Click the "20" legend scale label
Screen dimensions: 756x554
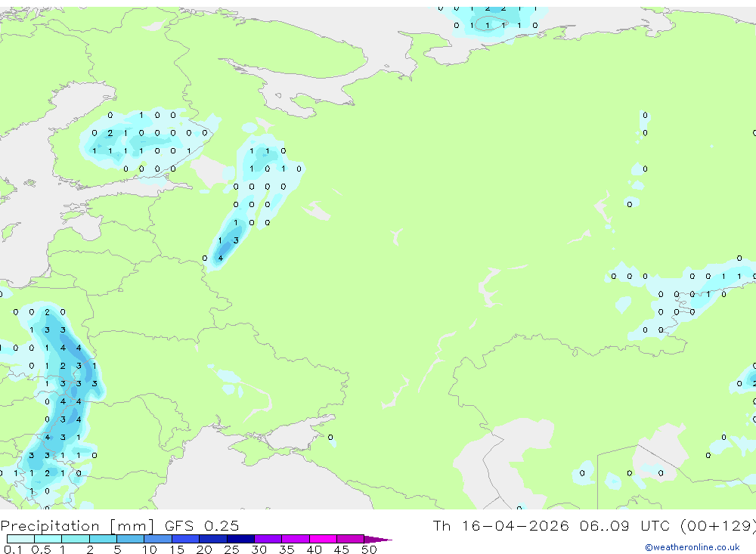pos(204,549)
